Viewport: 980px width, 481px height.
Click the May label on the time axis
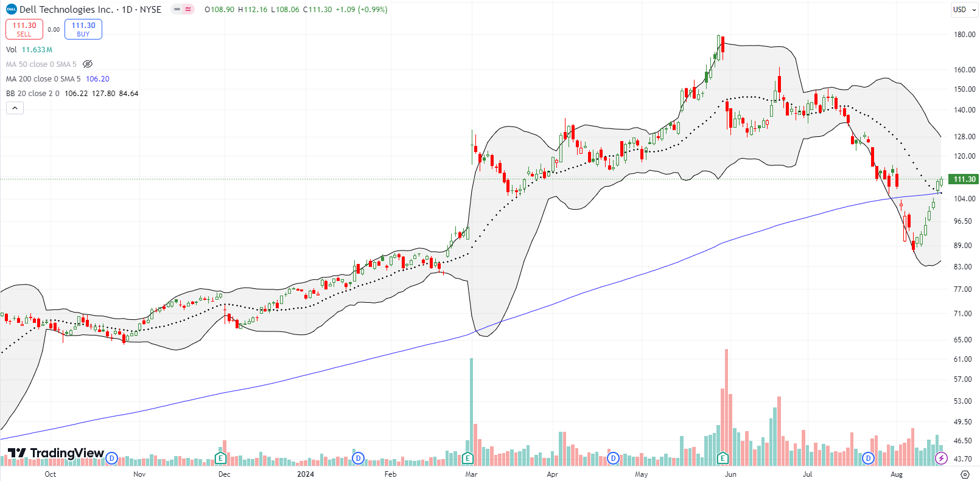click(642, 474)
